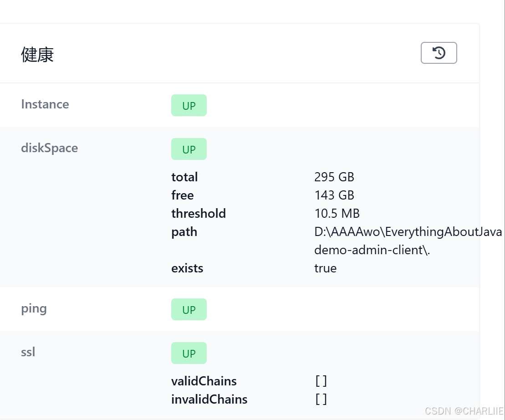Screen dimensions: 505x420
Task: Expand the diskSpace details section
Action: 49,148
